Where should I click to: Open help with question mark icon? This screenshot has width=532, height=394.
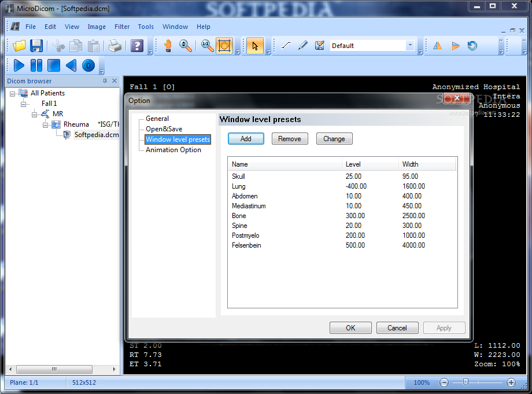pos(137,46)
